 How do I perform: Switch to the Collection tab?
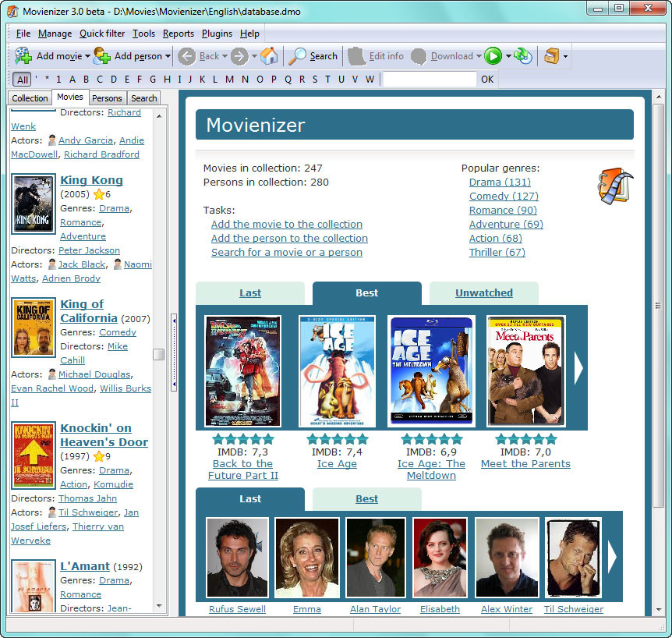coord(30,98)
